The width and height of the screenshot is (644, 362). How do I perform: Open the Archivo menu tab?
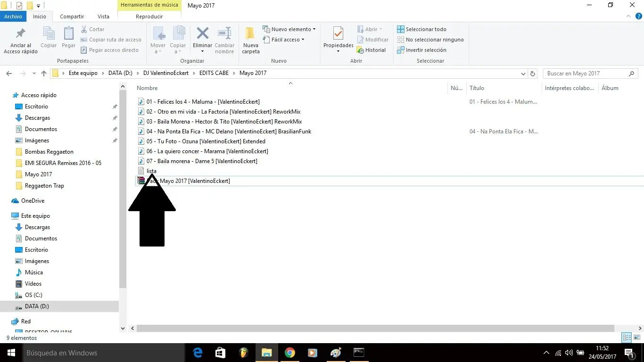pos(13,16)
